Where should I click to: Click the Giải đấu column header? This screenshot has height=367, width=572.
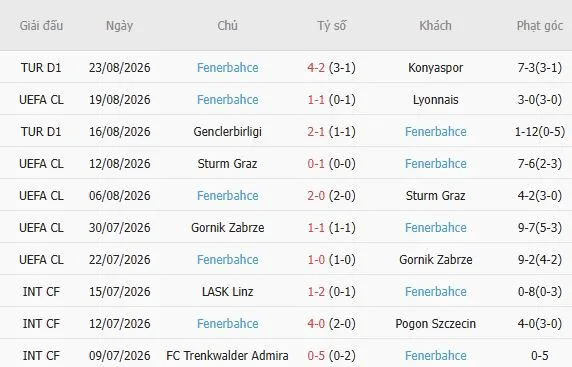(x=41, y=26)
